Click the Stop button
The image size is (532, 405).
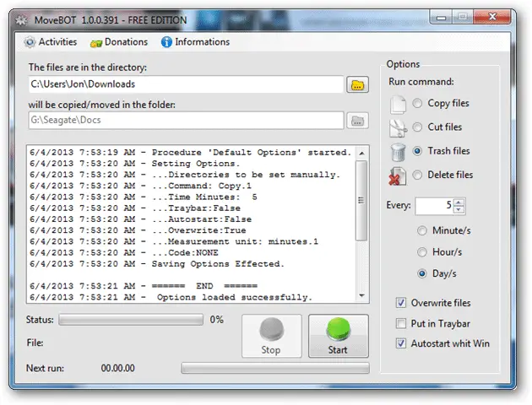271,336
